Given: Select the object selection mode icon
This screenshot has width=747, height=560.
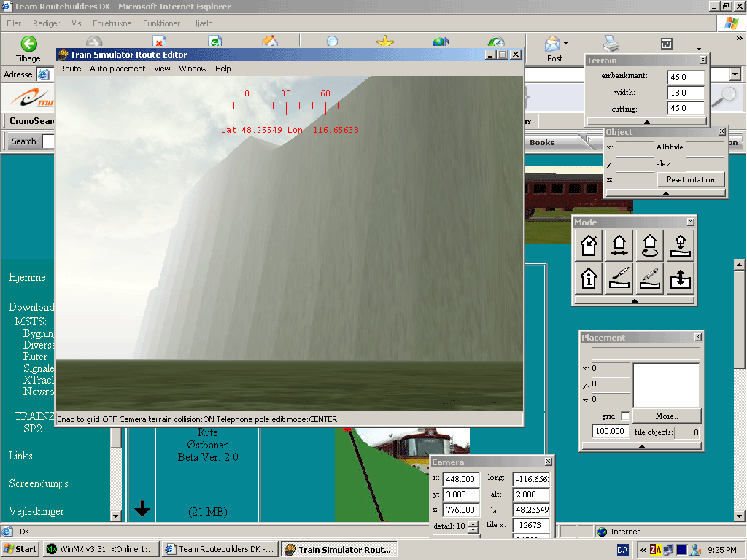Looking at the screenshot, I should [589, 245].
